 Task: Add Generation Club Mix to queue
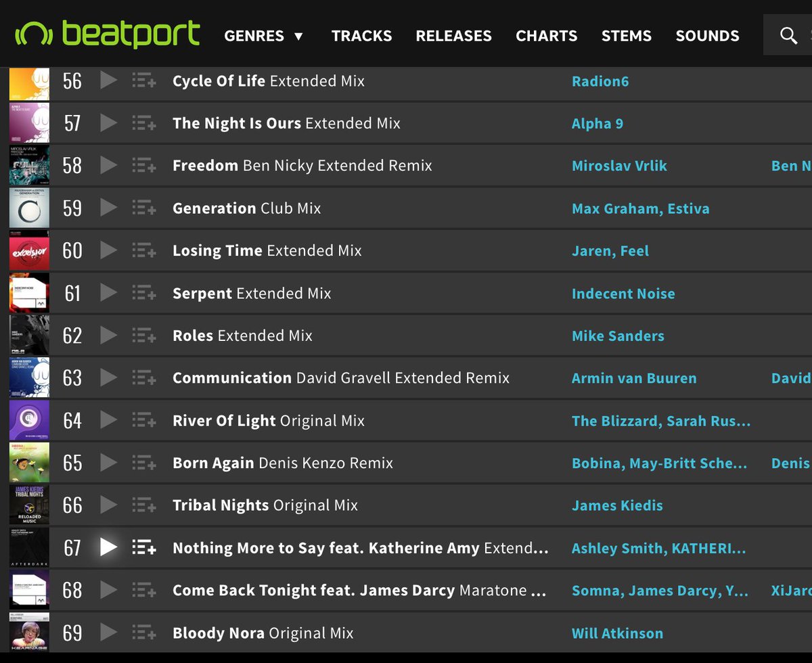[x=144, y=208]
